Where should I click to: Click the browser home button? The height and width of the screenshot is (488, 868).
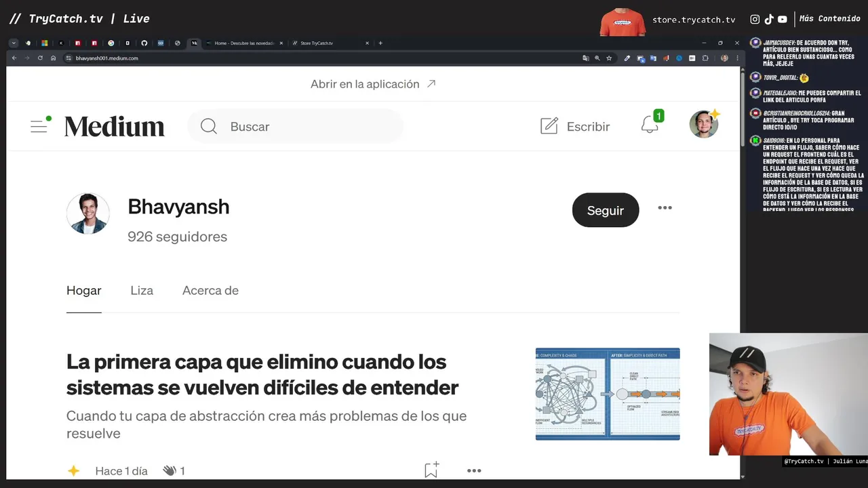point(54,58)
